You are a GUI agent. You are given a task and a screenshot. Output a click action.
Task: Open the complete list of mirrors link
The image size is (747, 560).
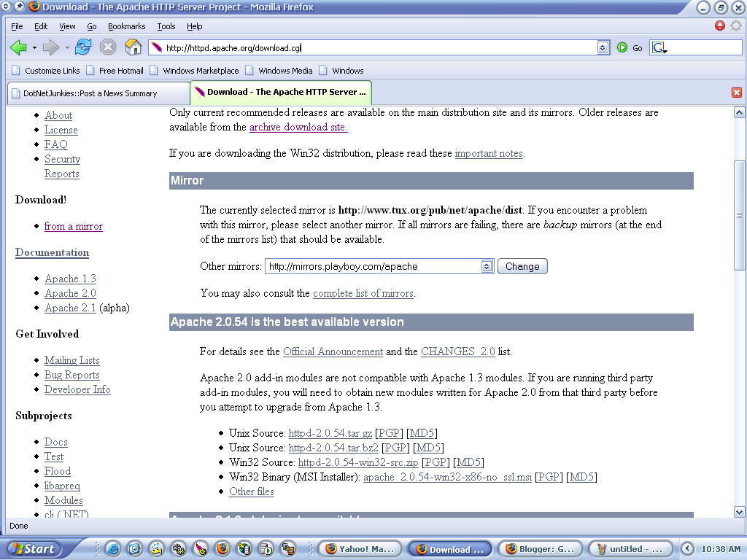click(363, 293)
